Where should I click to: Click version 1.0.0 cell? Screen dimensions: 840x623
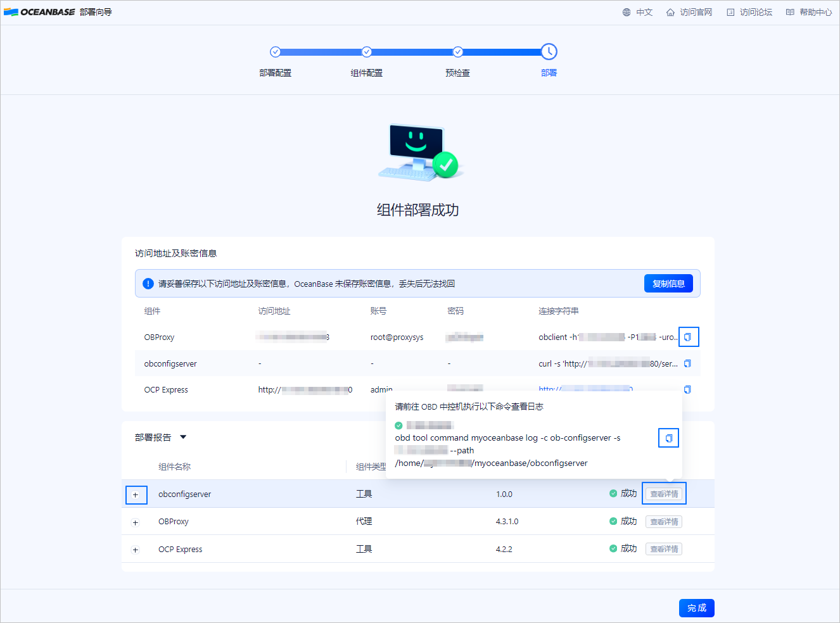coord(504,494)
